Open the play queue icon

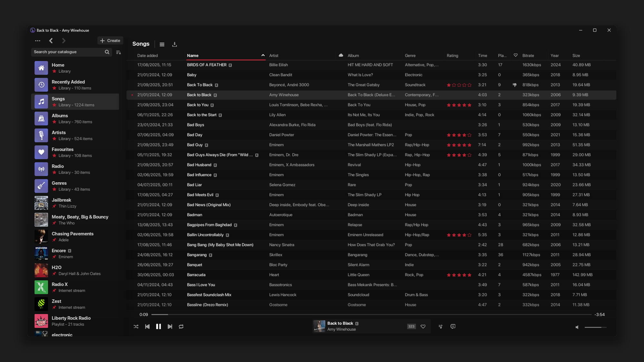(440, 326)
